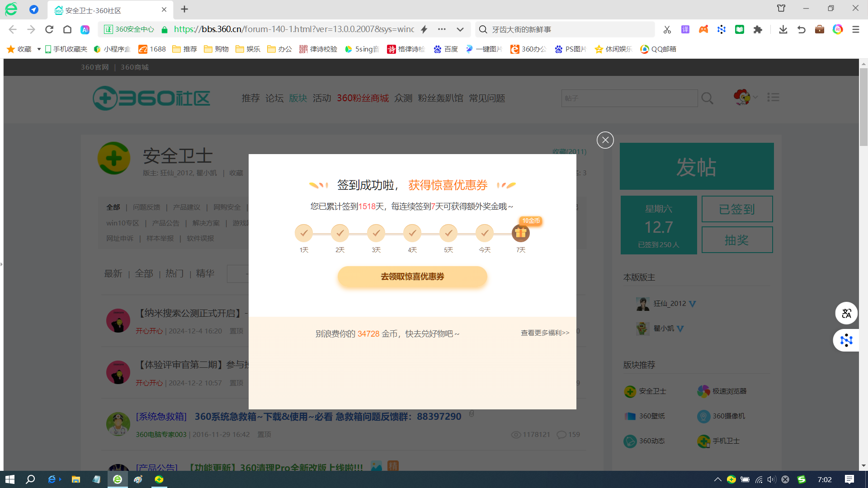Open the notification center icon
868x488 pixels.
(x=849, y=479)
